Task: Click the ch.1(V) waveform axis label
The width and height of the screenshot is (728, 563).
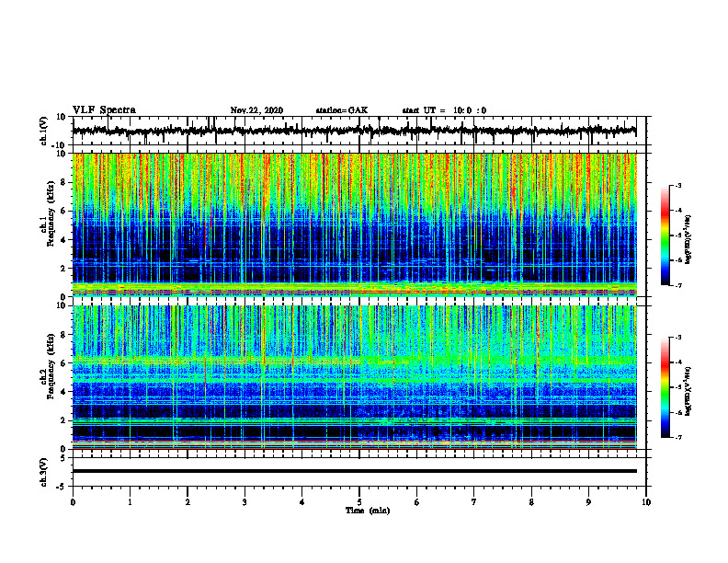Action: coord(44,131)
